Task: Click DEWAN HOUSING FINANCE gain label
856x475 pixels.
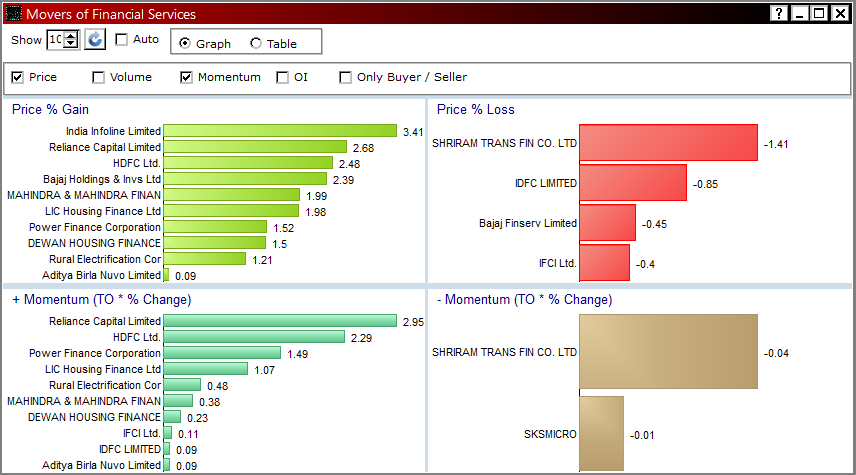Action: point(94,243)
